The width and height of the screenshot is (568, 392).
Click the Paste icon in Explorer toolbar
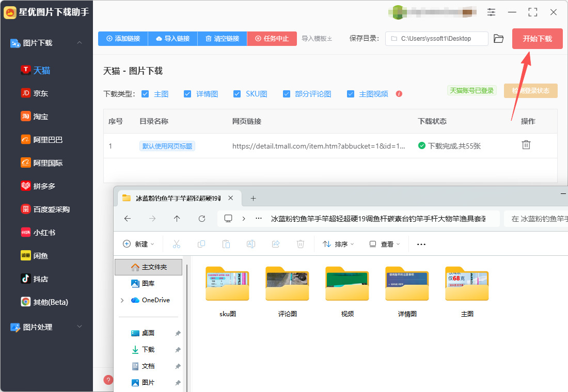pyautogui.click(x=226, y=244)
